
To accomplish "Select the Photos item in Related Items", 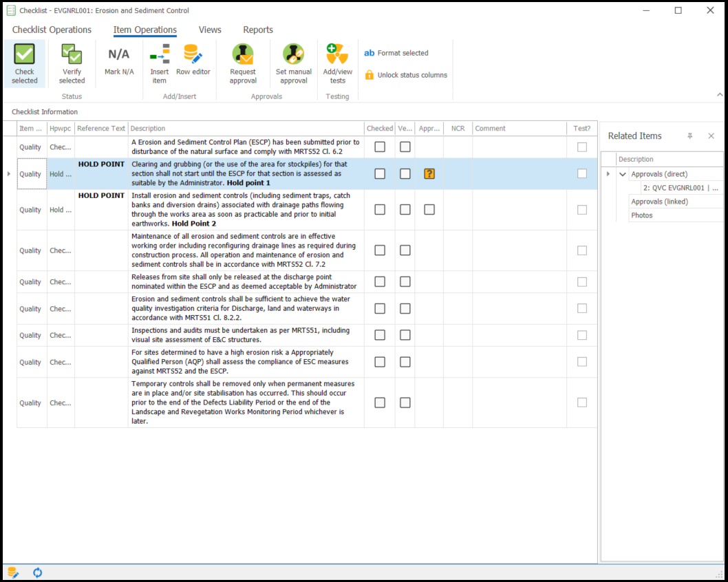I will pyautogui.click(x=642, y=215).
